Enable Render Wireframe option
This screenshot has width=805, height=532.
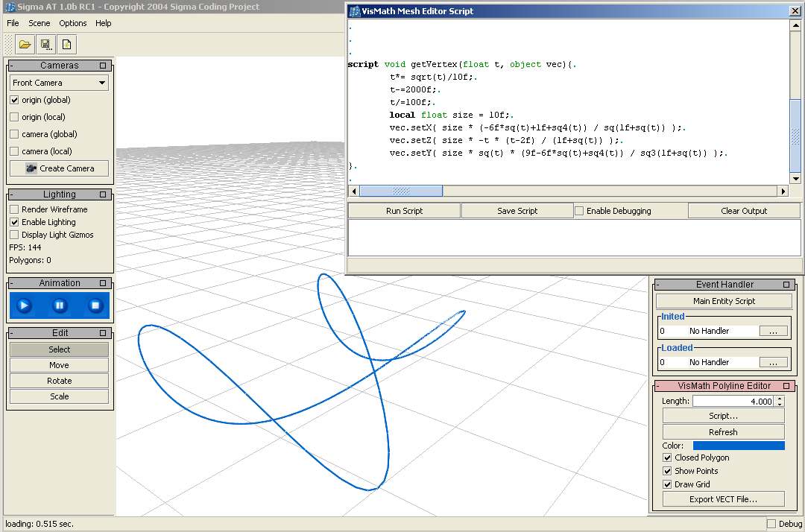coord(14,209)
